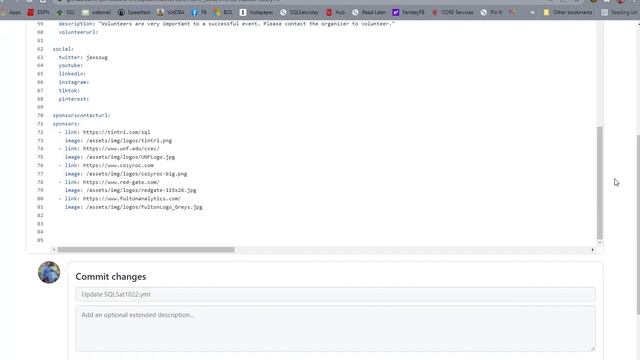Click the 'twitter: jaxssug' line
The width and height of the screenshot is (640, 360).
pyautogui.click(x=83, y=57)
